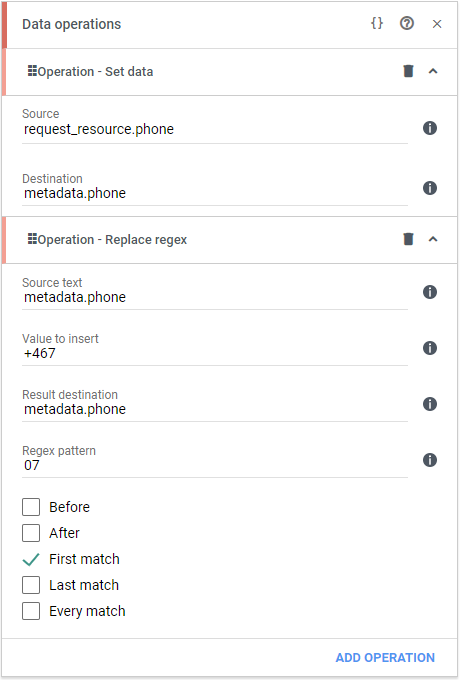
Task: Delete the Replace regex operation
Action: (408, 239)
